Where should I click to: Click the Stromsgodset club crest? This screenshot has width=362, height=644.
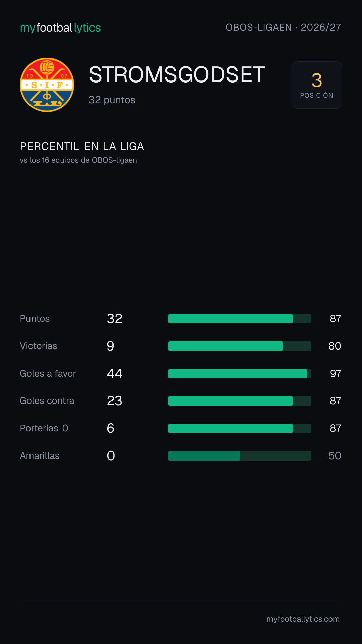point(47,85)
